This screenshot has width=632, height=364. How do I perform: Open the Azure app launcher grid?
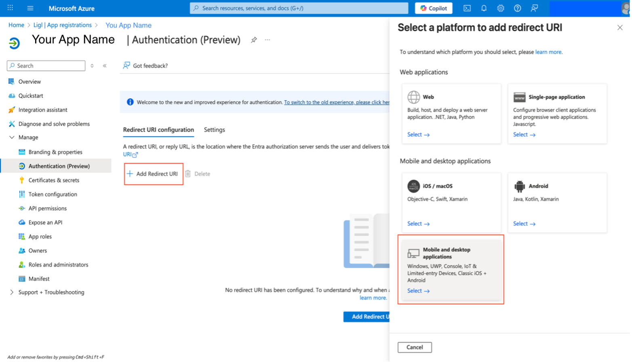click(x=11, y=8)
